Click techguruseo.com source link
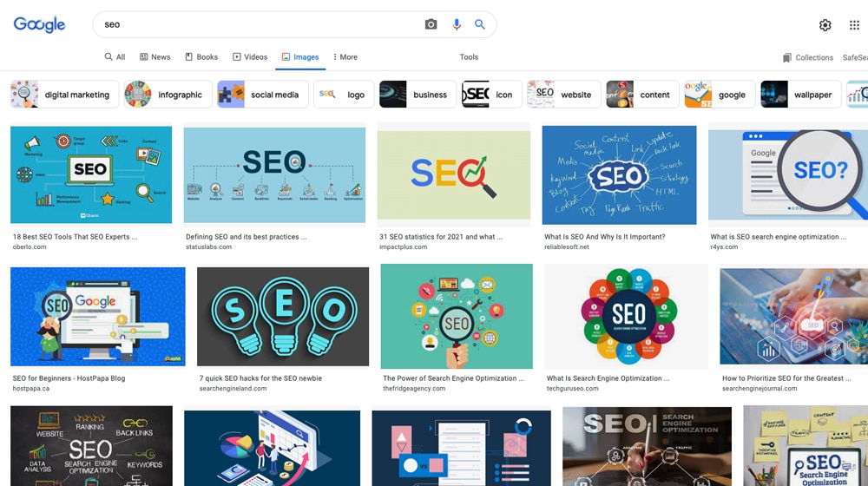The image size is (868, 486). coord(572,389)
